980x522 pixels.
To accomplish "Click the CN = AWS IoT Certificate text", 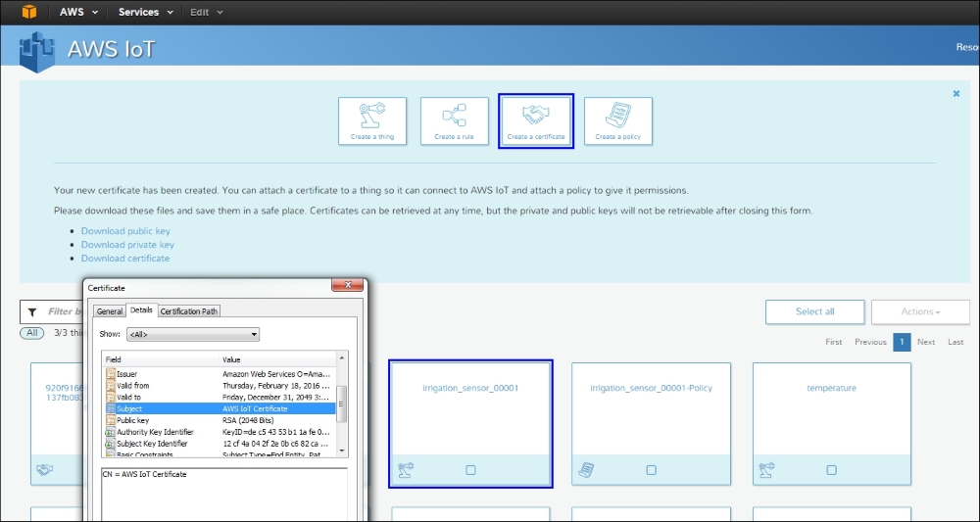I will (x=144, y=475).
